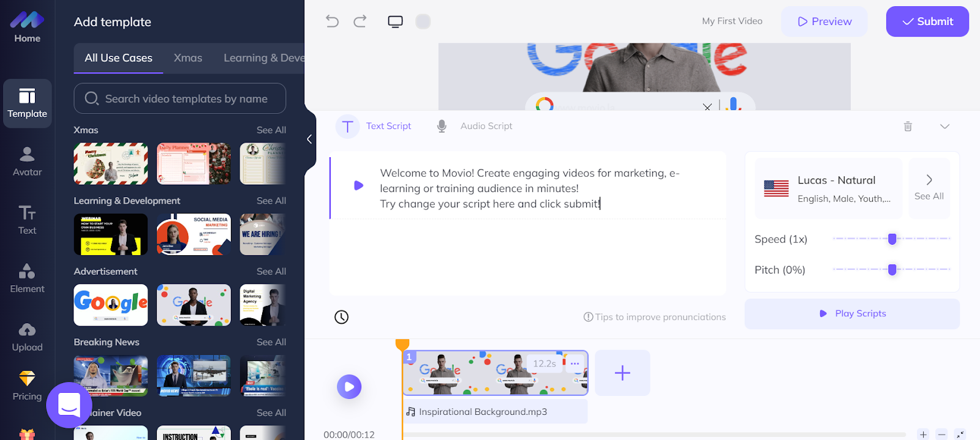Adjust the Speed slider handle
Viewport: 980px width, 440px height.
click(892, 239)
